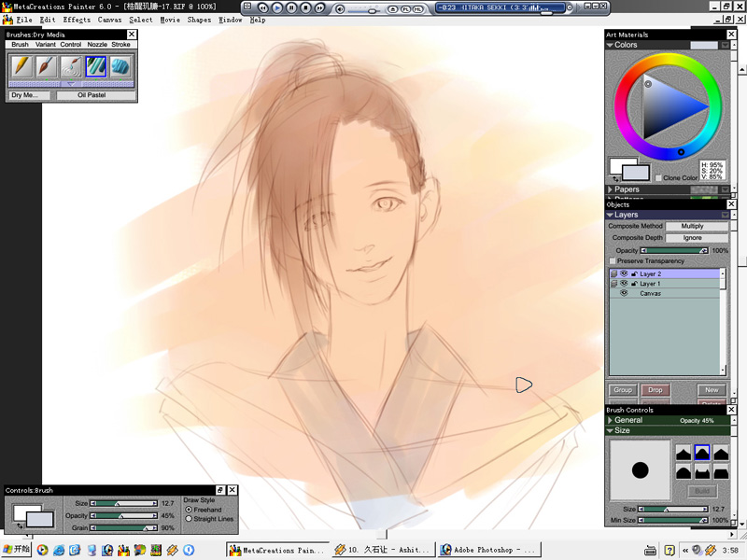Enable the Clone Color checkbox
This screenshot has width=747, height=560.
pyautogui.click(x=658, y=177)
